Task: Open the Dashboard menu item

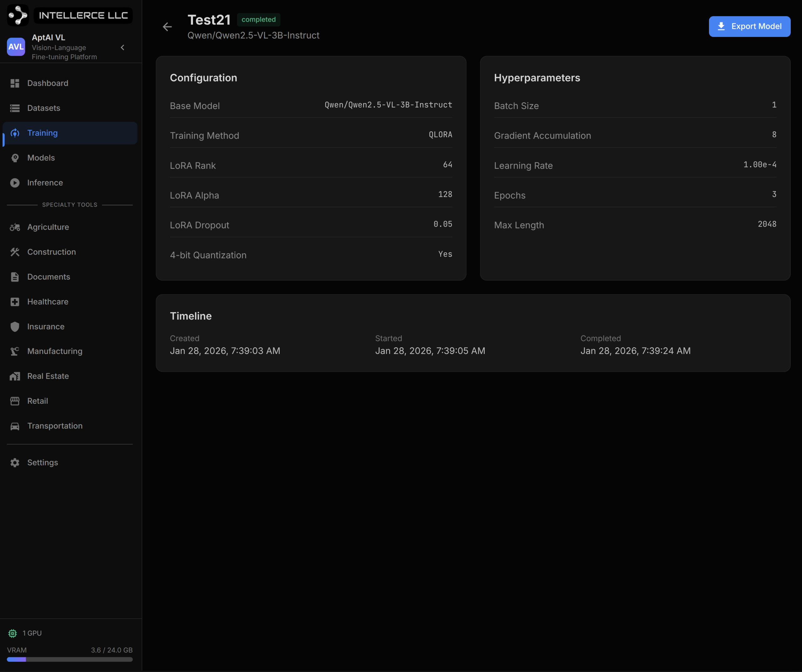Action: click(70, 83)
